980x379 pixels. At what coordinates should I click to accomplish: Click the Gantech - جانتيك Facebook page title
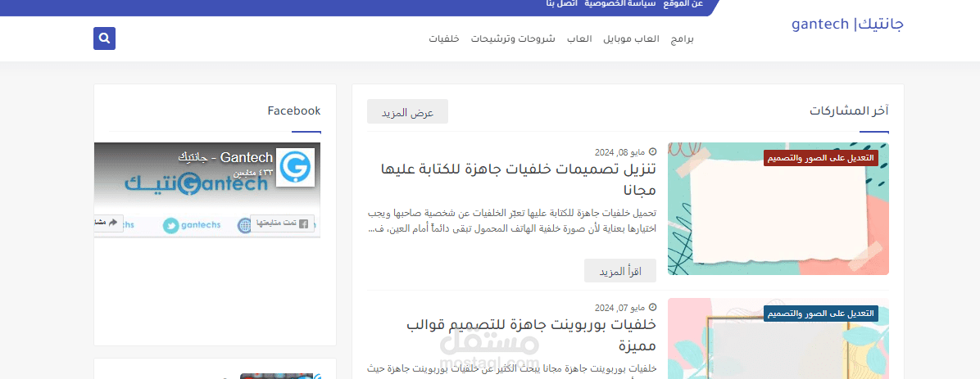click(225, 156)
